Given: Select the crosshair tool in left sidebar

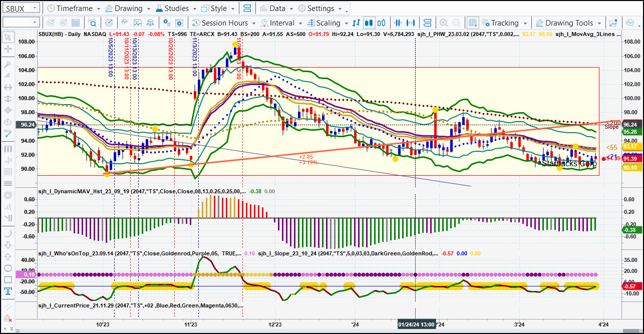Looking at the screenshot, I should pyautogui.click(x=8, y=49).
